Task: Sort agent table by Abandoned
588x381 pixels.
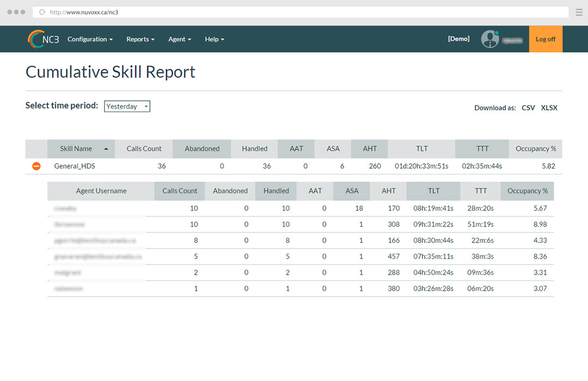Action: [x=230, y=191]
